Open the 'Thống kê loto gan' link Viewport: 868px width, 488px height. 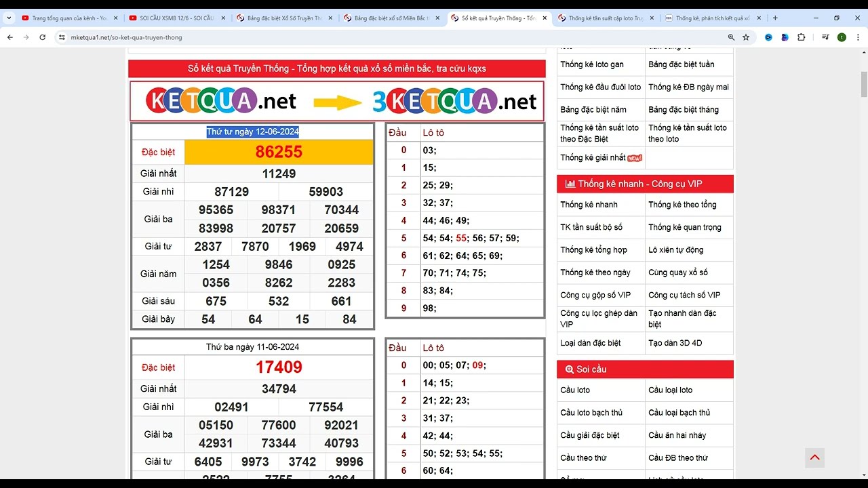coord(592,64)
